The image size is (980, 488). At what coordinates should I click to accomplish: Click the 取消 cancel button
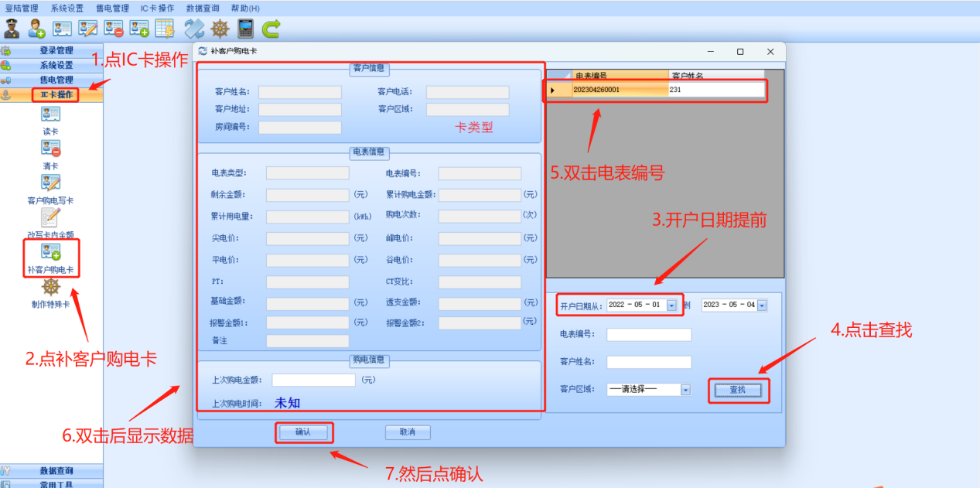click(407, 432)
